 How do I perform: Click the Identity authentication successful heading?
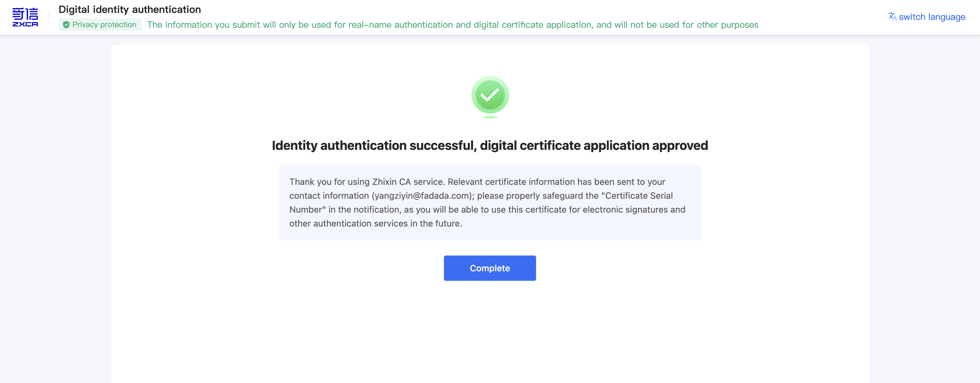click(490, 145)
